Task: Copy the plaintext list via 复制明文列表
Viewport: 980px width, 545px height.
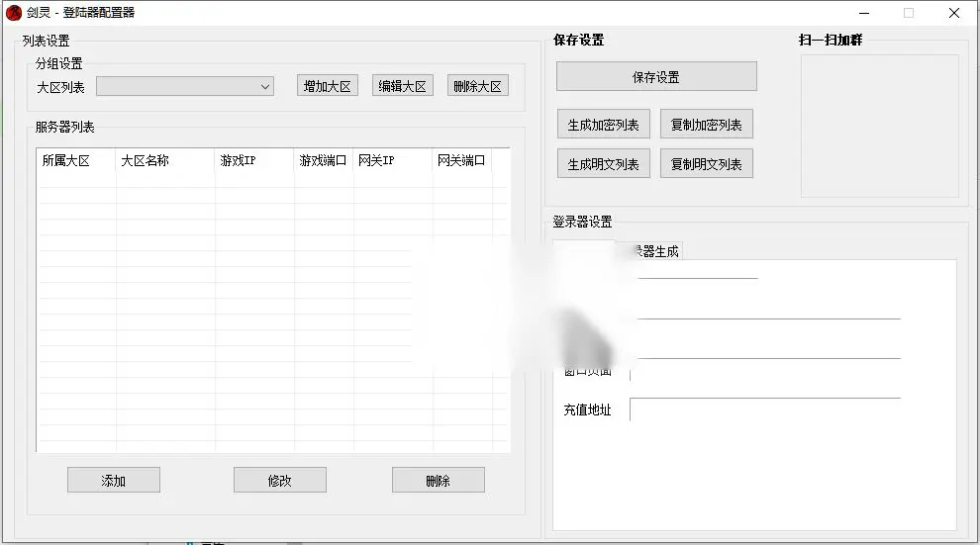Action: (x=706, y=163)
